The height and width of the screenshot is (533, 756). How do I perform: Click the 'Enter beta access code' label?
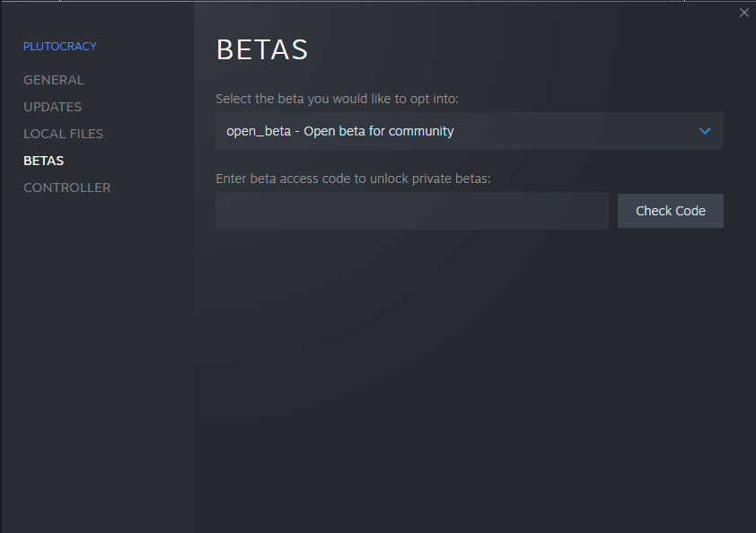pos(354,179)
